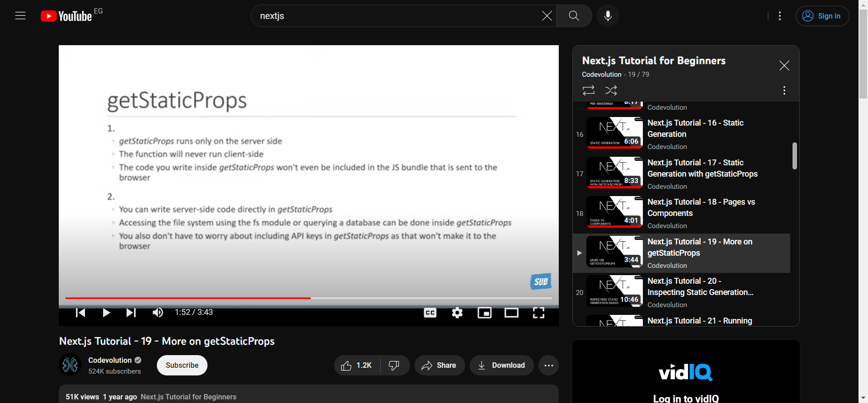Toggle closed captions on the video

point(430,313)
